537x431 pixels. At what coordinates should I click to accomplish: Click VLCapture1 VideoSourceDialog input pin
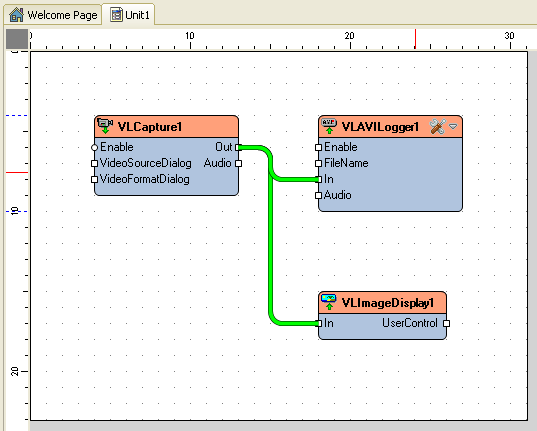95,163
